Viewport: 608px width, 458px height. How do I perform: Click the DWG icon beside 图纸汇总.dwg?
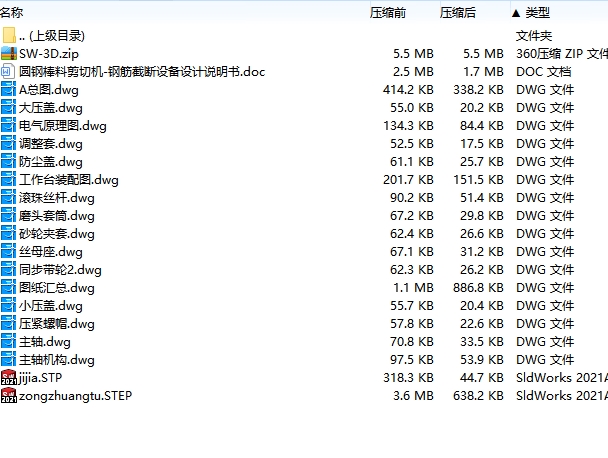point(9,287)
